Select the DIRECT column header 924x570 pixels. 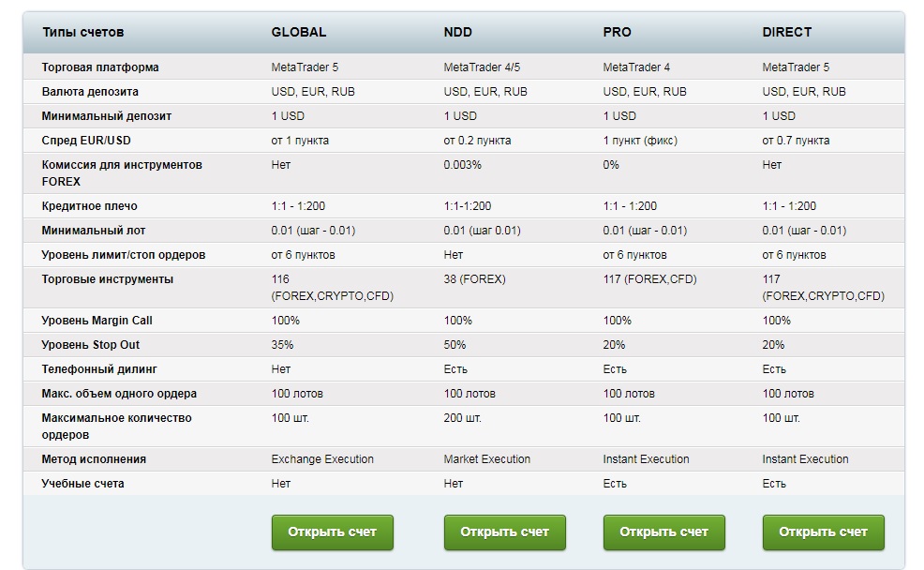click(782, 31)
